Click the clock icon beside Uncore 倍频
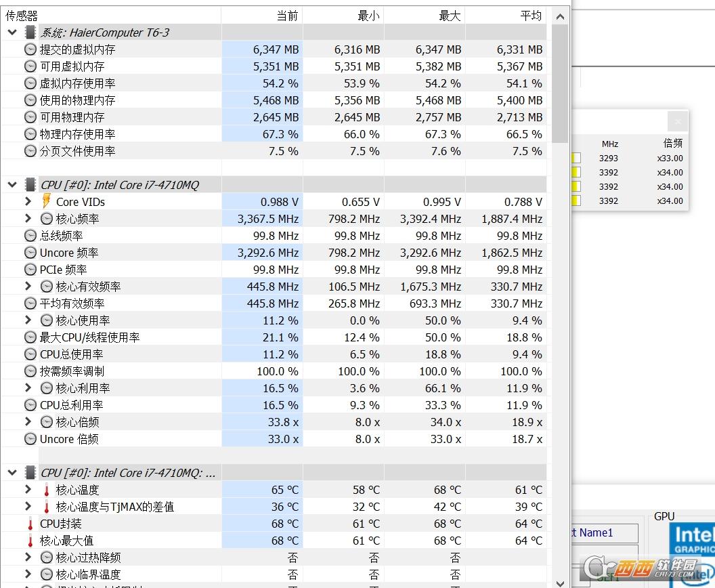The width and height of the screenshot is (715, 588). tap(30, 439)
